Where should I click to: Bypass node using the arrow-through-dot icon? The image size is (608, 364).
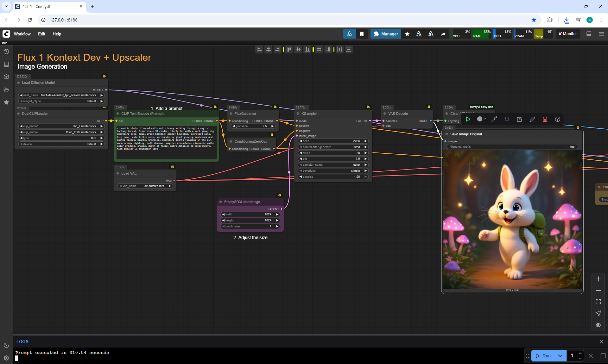[x=494, y=119]
